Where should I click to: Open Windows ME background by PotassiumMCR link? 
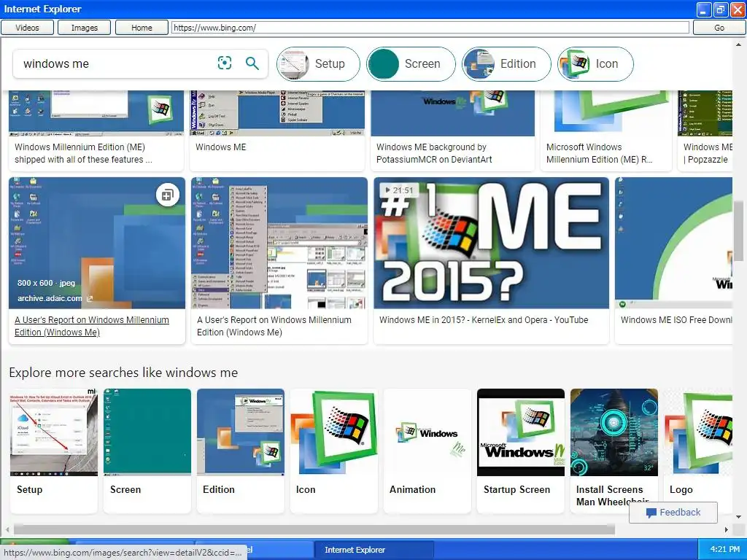pos(434,153)
